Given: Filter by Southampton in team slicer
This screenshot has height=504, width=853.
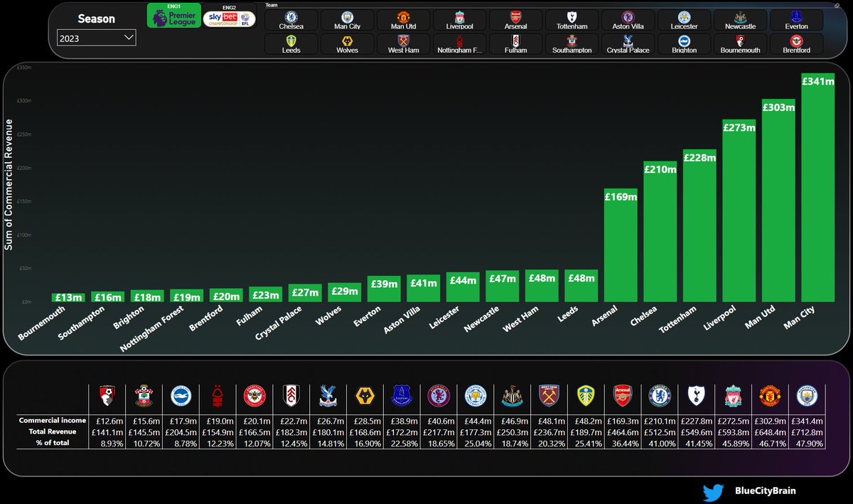Looking at the screenshot, I should pos(572,44).
